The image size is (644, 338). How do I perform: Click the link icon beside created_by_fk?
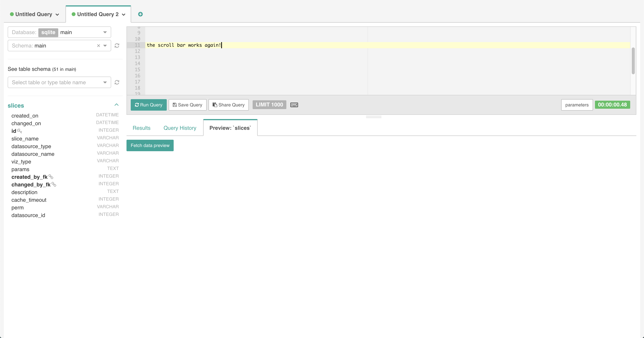51,177
